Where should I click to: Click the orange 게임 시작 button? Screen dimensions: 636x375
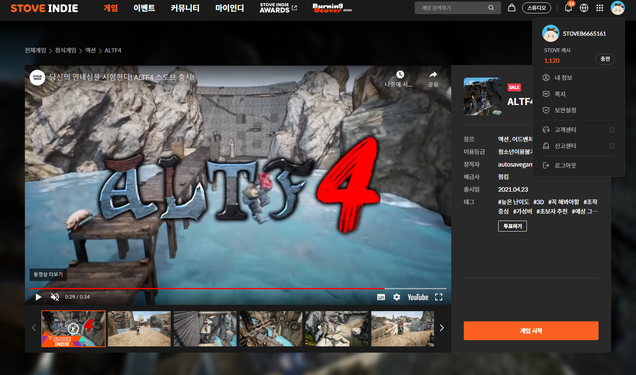point(531,331)
